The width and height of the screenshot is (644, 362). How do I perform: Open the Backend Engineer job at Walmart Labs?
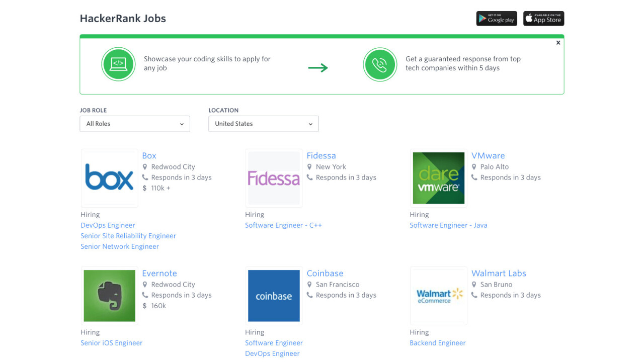(x=438, y=343)
